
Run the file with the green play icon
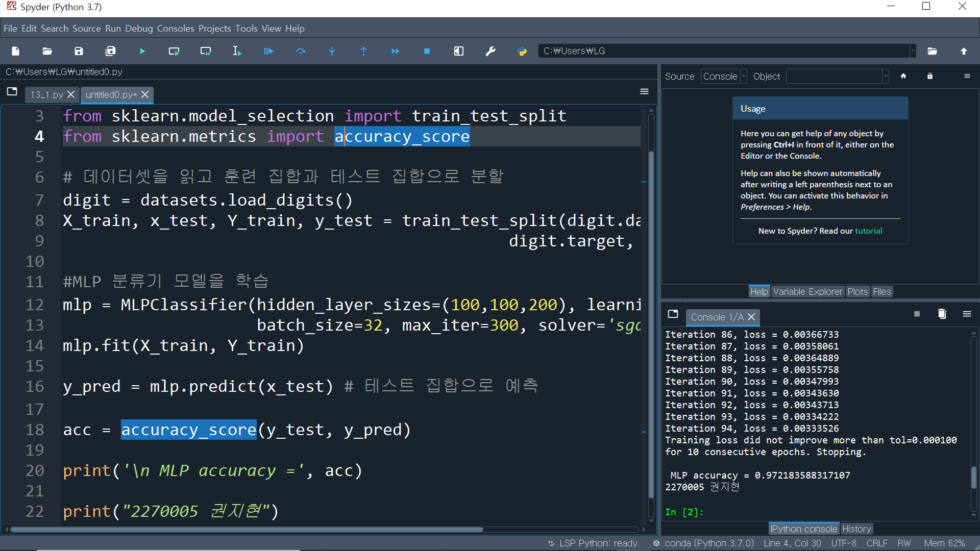pyautogui.click(x=142, y=51)
